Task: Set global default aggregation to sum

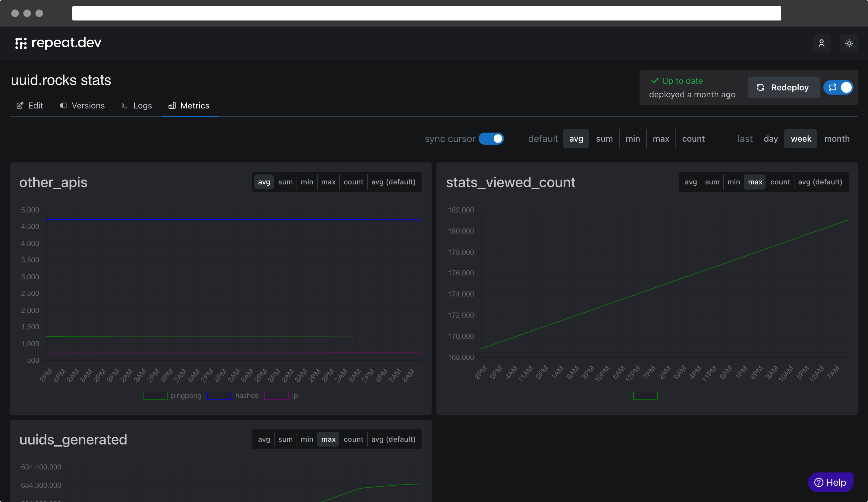Action: click(x=604, y=138)
